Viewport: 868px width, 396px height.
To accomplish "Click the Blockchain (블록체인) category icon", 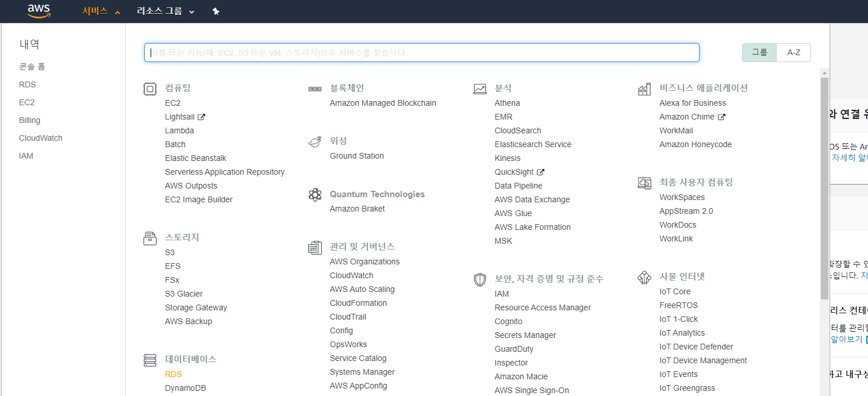I will 315,89.
